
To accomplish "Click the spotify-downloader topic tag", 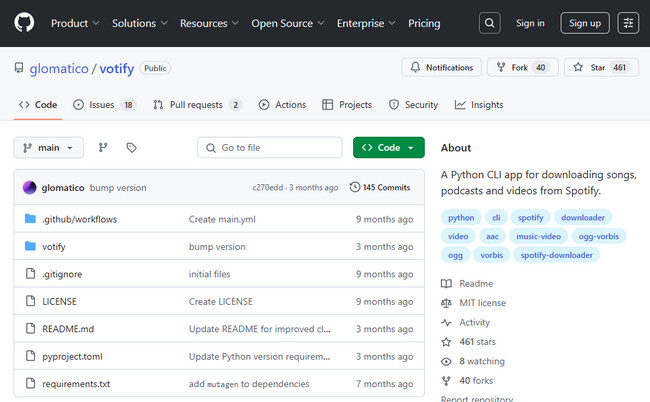I will click(557, 255).
